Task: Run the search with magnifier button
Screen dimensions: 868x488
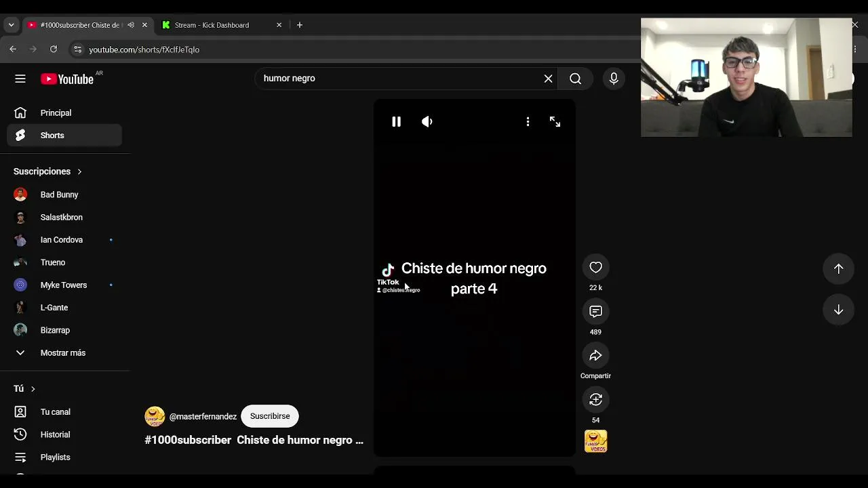Action: pyautogui.click(x=575, y=79)
